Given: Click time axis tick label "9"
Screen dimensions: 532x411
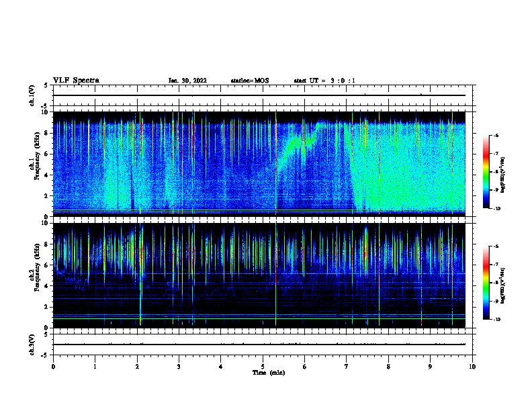Looking at the screenshot, I should point(430,367).
